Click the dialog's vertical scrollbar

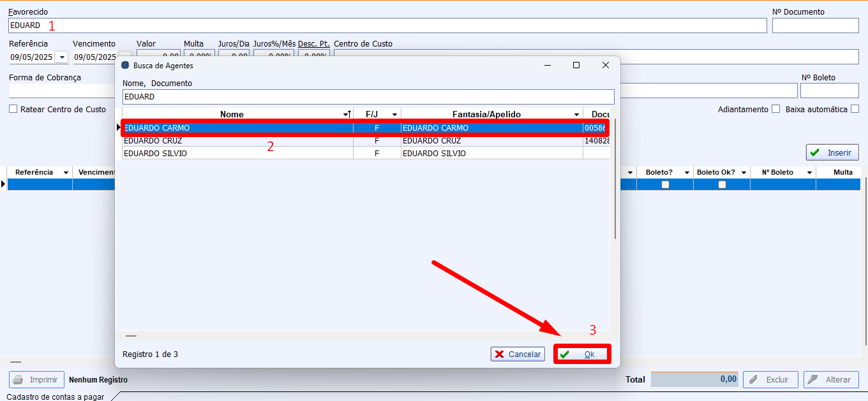coord(615,191)
